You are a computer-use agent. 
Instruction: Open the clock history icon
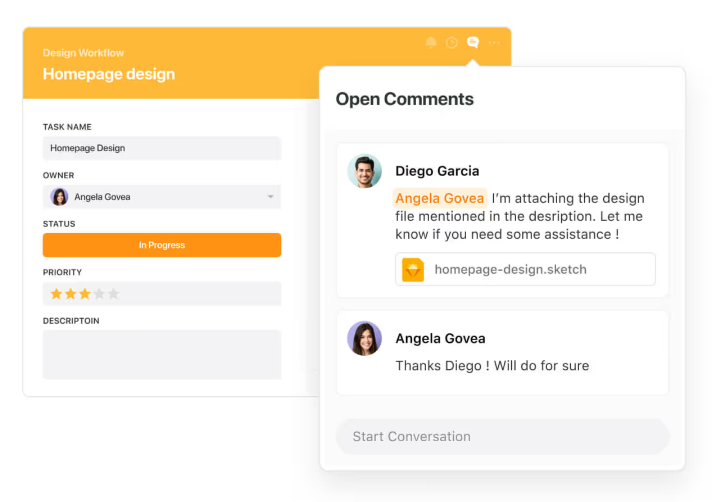[x=452, y=42]
